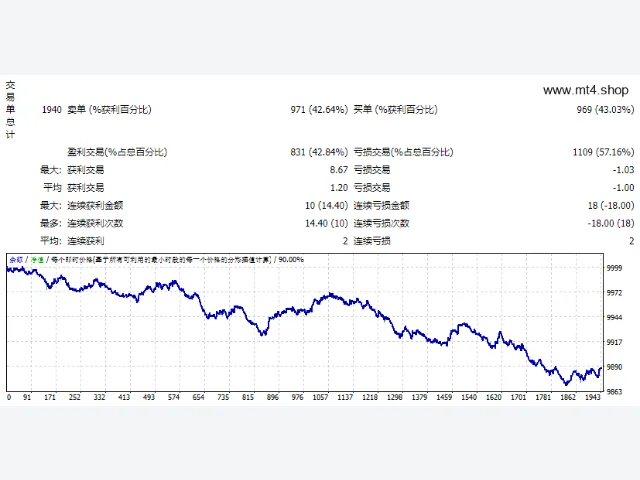Click the x-axis label "735"
Screen dimensions: 640x480
click(223, 397)
